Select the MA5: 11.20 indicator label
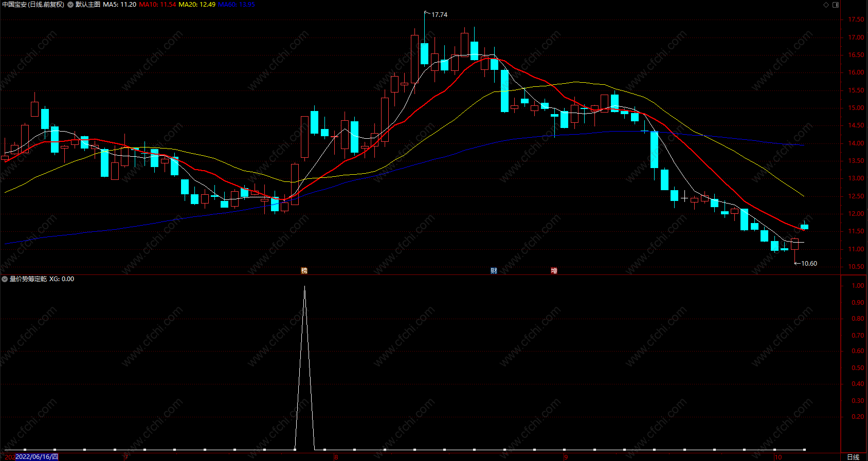868x461 pixels. coord(119,5)
